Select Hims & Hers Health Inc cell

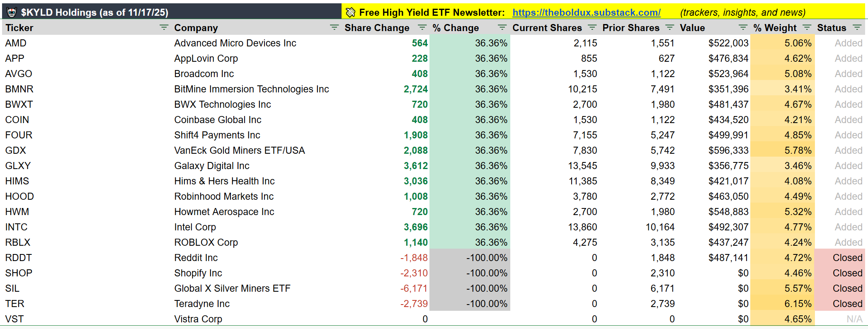tap(256, 181)
